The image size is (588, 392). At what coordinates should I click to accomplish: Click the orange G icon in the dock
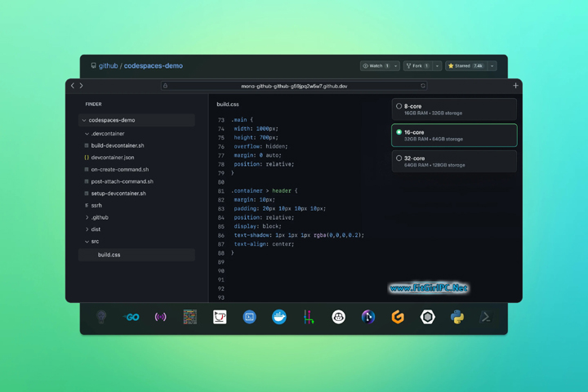398,317
